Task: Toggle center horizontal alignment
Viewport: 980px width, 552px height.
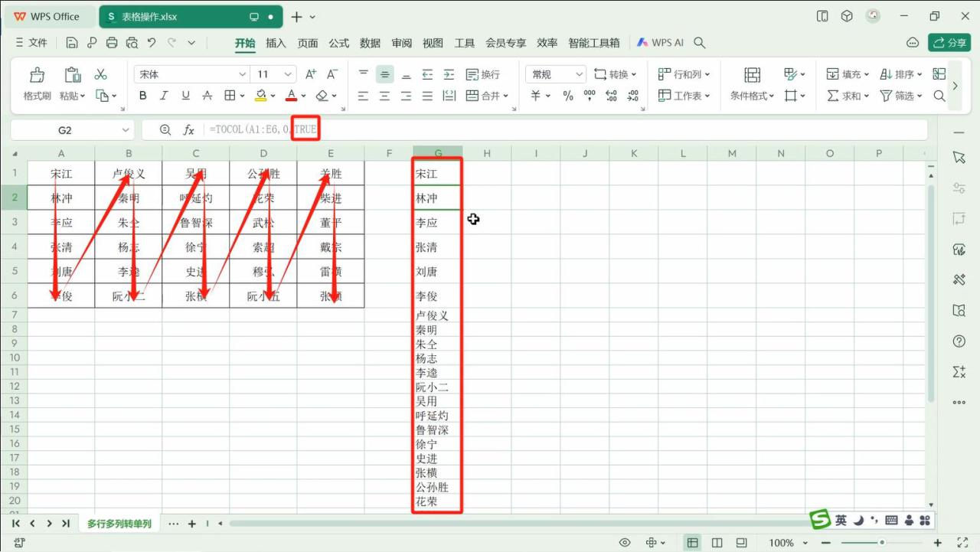Action: 384,96
